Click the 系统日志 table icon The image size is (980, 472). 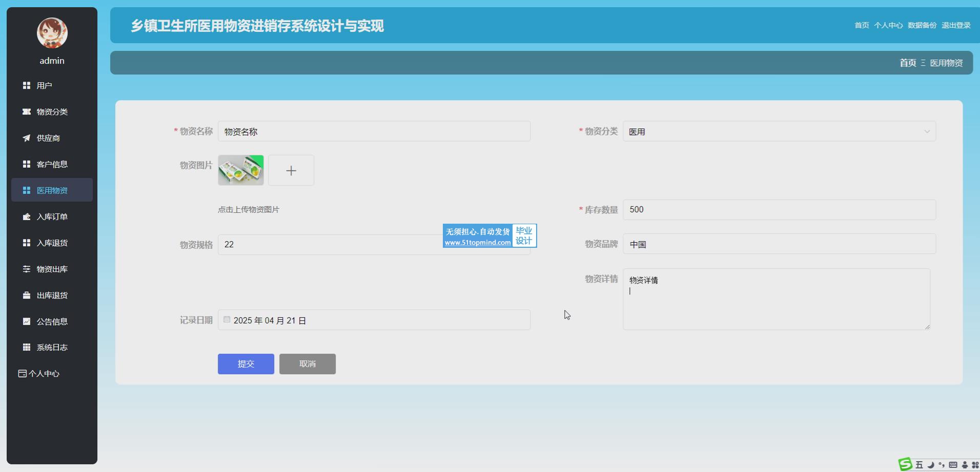point(27,347)
